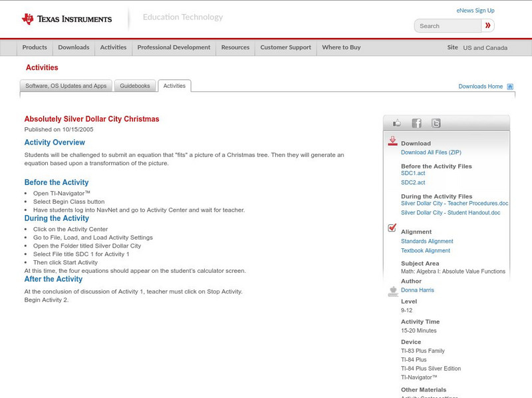Expand the Professional Development menu
Viewport: 532px width, 398px height.
click(x=174, y=47)
